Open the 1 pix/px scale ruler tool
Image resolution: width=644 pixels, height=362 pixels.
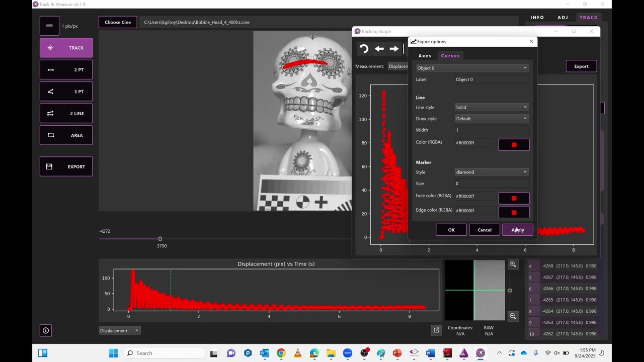(x=49, y=26)
